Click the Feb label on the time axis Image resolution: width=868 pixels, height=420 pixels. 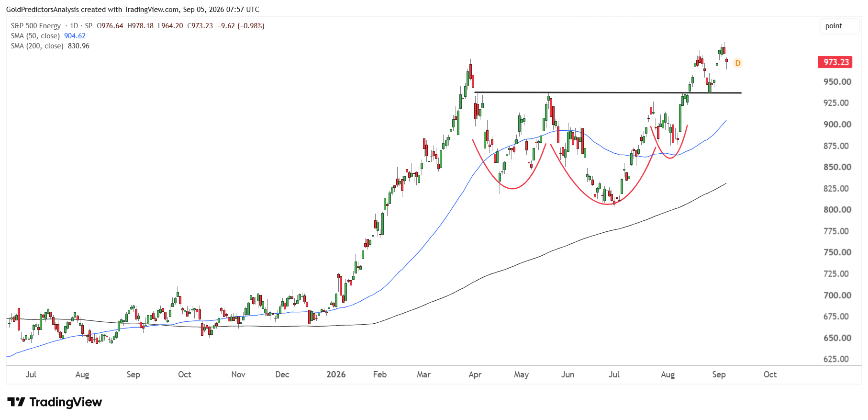point(380,375)
